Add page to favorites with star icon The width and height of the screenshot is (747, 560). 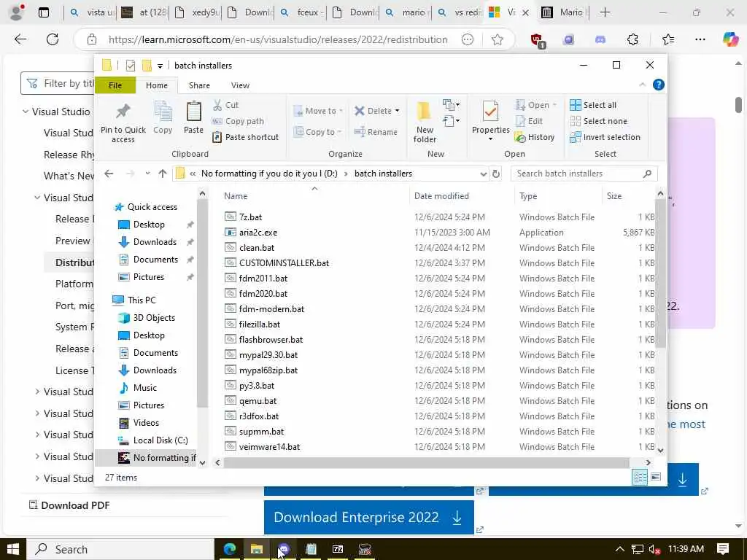click(498, 39)
